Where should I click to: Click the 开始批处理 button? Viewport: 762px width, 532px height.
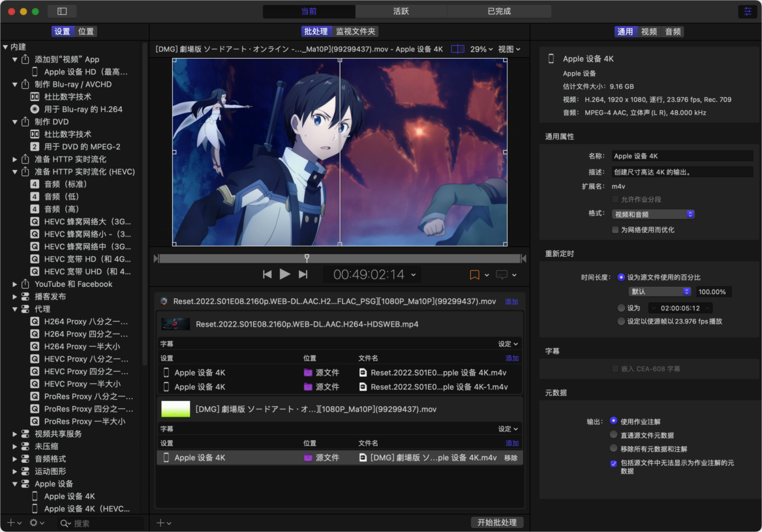496,522
